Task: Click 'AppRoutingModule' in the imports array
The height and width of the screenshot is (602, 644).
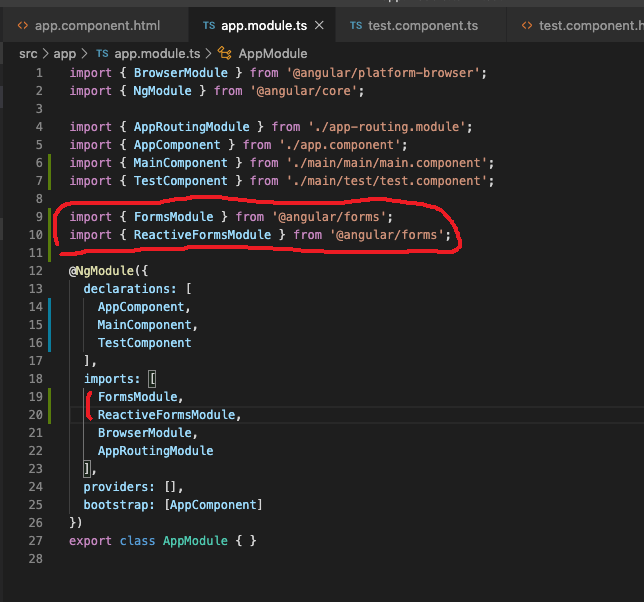Action: tap(156, 450)
